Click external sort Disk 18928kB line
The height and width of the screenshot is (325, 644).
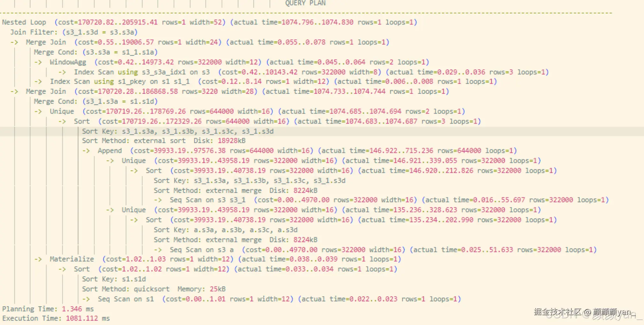pos(164,141)
